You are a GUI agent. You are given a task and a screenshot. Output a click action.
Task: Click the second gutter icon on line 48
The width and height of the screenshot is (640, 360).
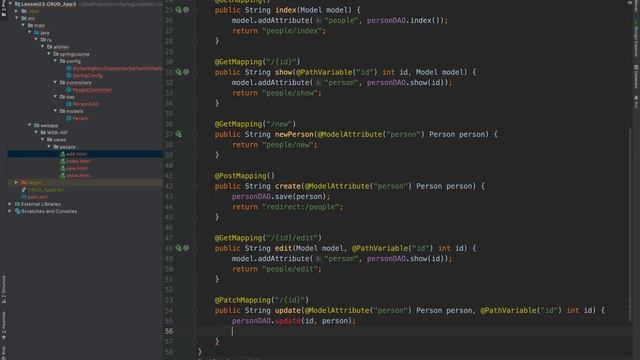point(186,248)
